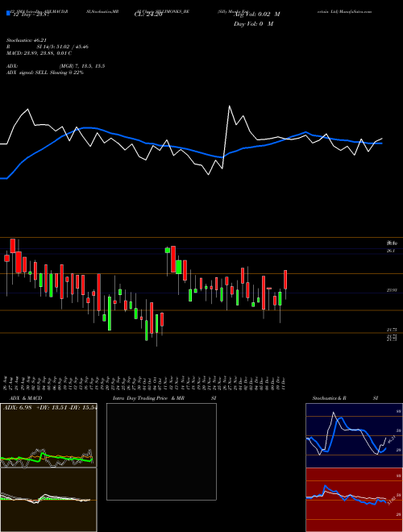Screen dimensions: 403x532
Task: Open the MACD sub-chart below the ADX panel
Action: (x=48, y=500)
